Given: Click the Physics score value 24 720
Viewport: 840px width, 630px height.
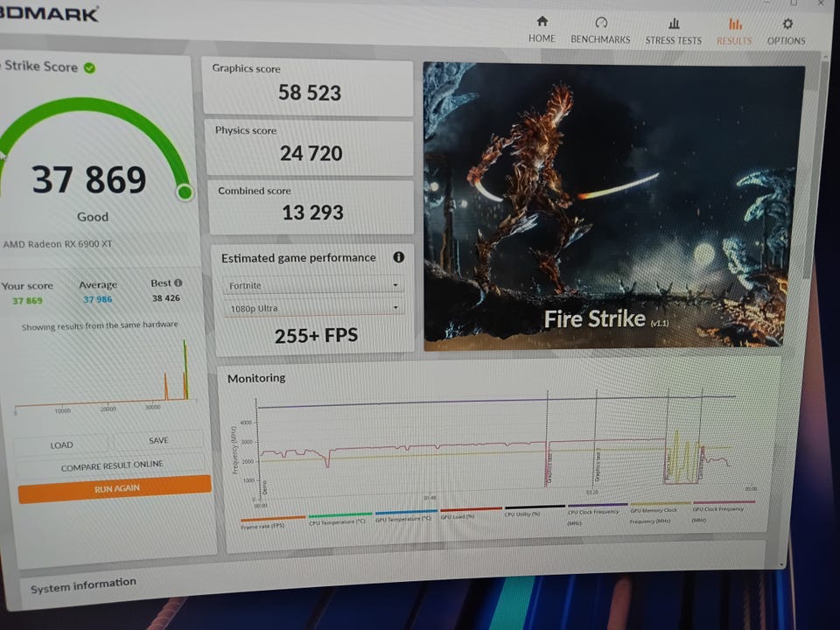Looking at the screenshot, I should (x=311, y=153).
